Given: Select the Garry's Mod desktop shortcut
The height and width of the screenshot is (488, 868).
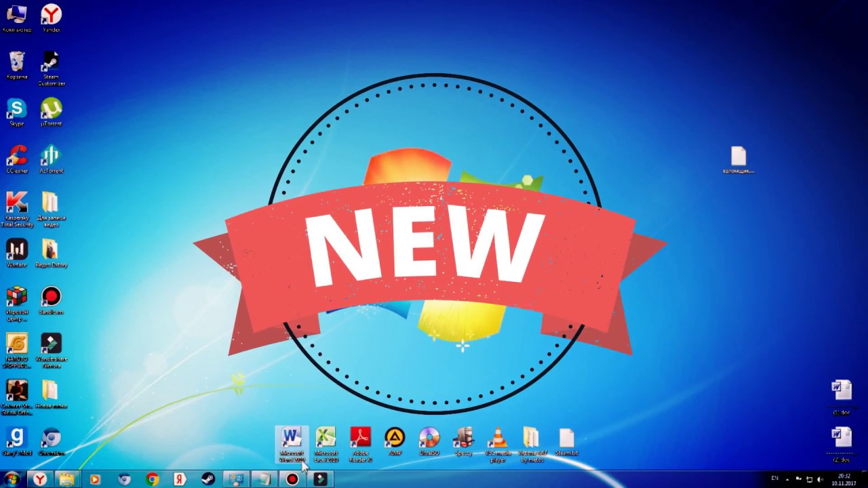Looking at the screenshot, I should [x=17, y=441].
